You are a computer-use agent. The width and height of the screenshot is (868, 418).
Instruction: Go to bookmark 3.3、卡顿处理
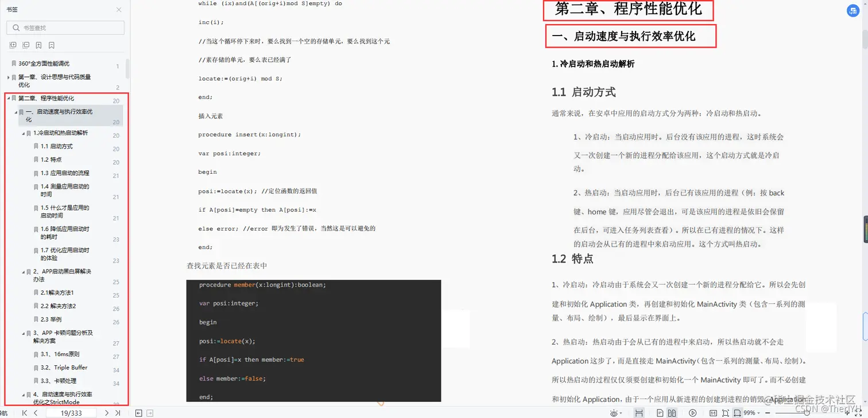(x=59, y=381)
